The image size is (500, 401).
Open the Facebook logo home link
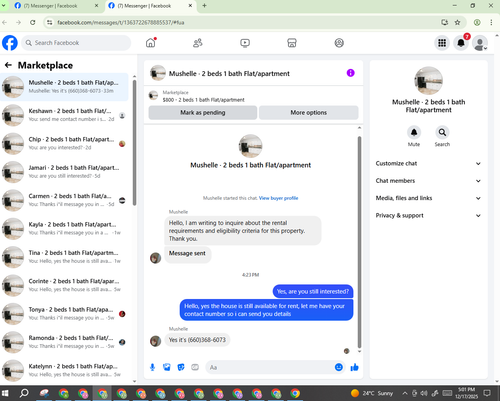click(10, 43)
